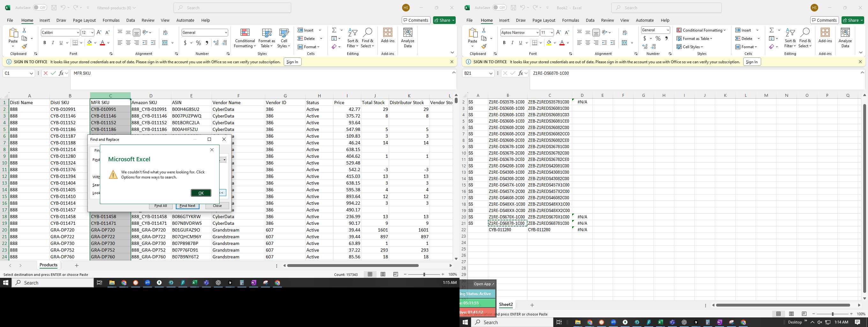Click Save icon in Book2 title bar
This screenshot has height=327, width=868.
513,7
